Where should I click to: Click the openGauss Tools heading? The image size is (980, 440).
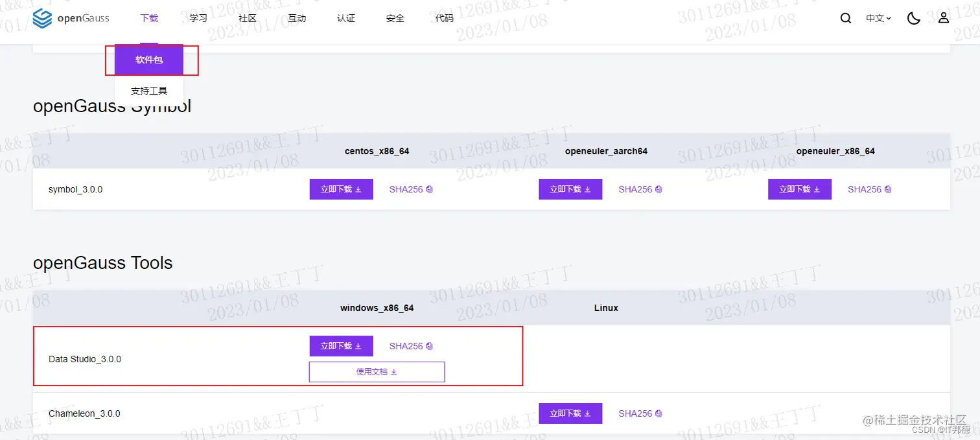[x=103, y=263]
